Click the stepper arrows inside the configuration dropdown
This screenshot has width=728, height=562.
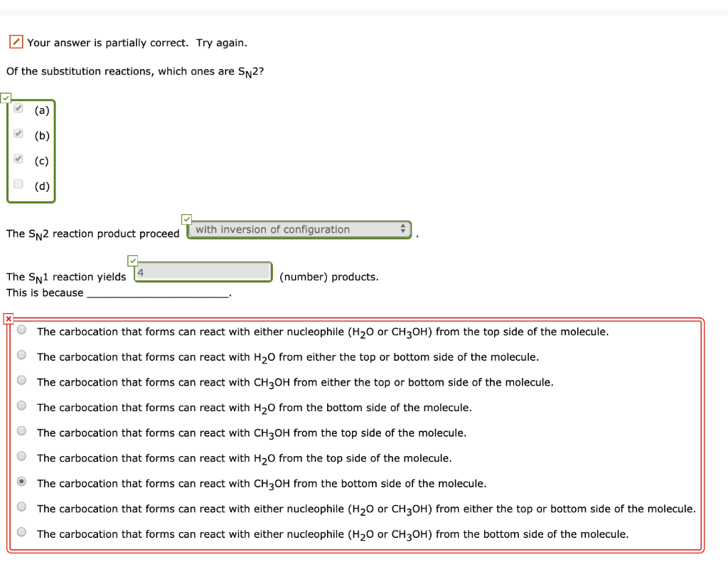point(404,229)
